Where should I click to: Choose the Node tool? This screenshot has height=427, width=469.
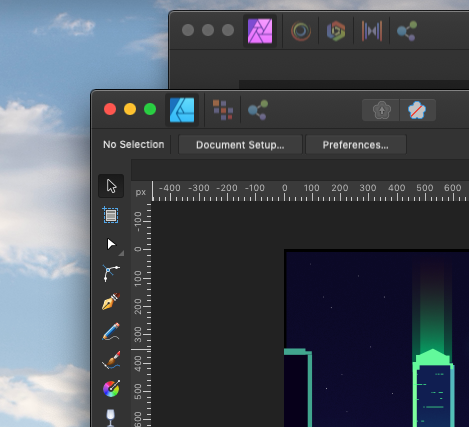pyautogui.click(x=111, y=244)
